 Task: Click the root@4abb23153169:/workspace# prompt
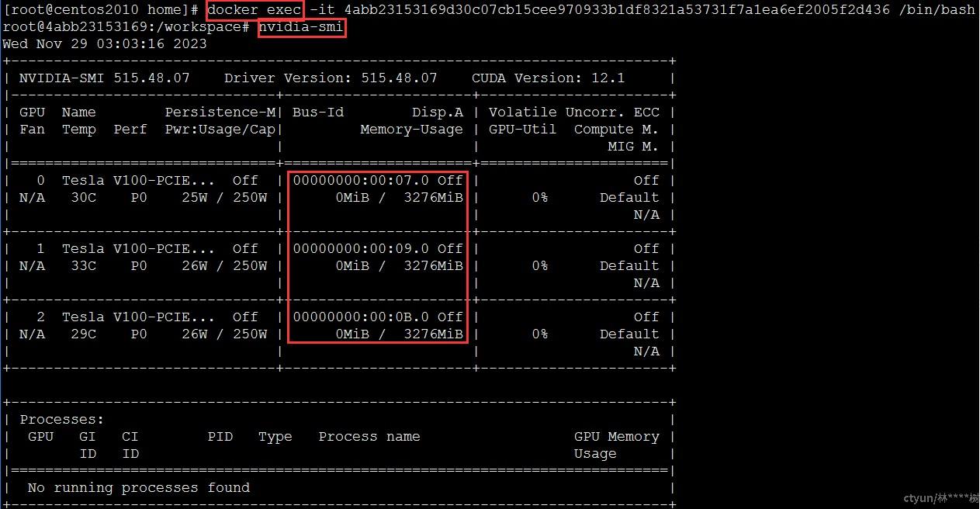point(126,28)
